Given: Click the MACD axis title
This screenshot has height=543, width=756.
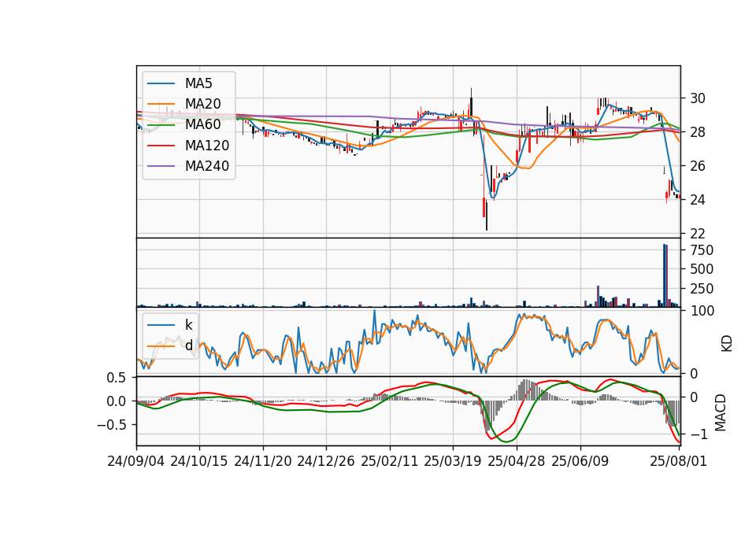Looking at the screenshot, I should coord(721,412).
